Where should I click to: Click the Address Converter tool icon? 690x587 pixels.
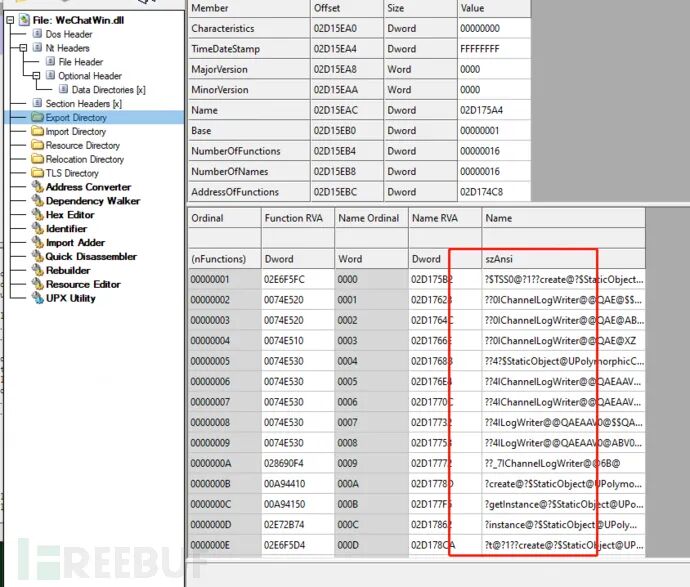[x=38, y=187]
